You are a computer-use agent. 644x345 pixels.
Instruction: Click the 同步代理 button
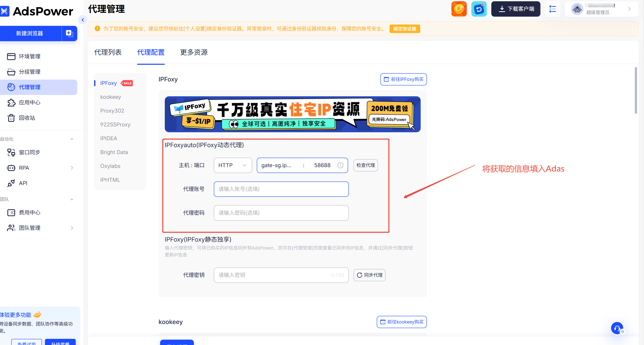coord(369,275)
